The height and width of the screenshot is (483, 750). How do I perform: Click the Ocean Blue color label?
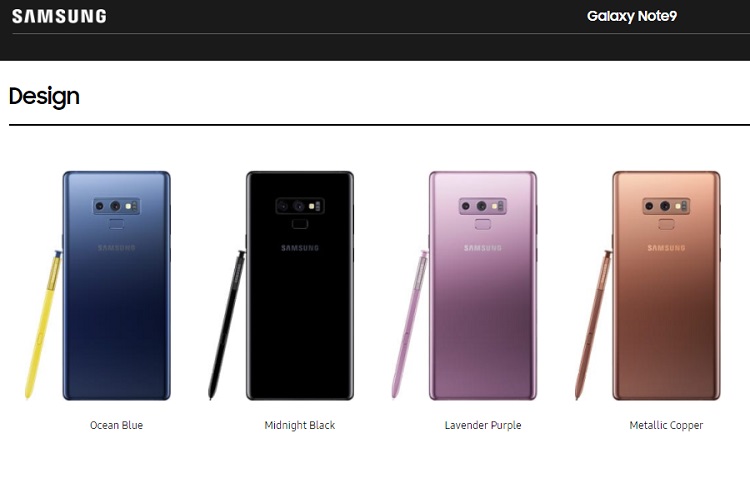tap(116, 425)
